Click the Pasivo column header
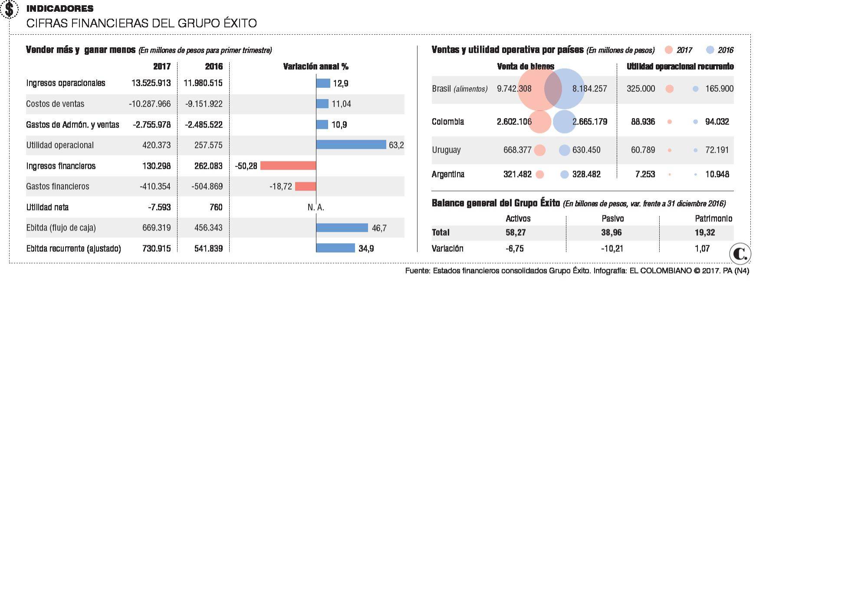 (613, 218)
